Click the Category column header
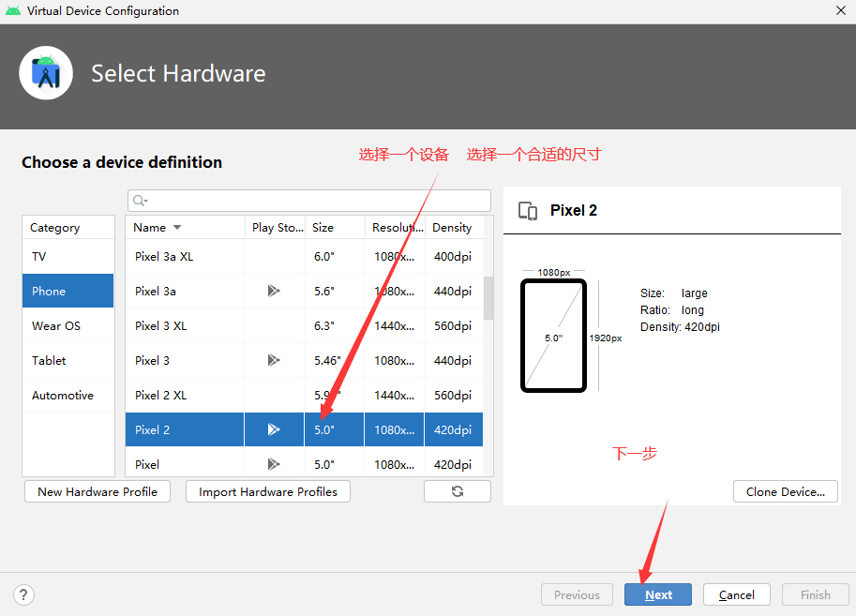Image resolution: width=856 pixels, height=616 pixels. tap(68, 228)
